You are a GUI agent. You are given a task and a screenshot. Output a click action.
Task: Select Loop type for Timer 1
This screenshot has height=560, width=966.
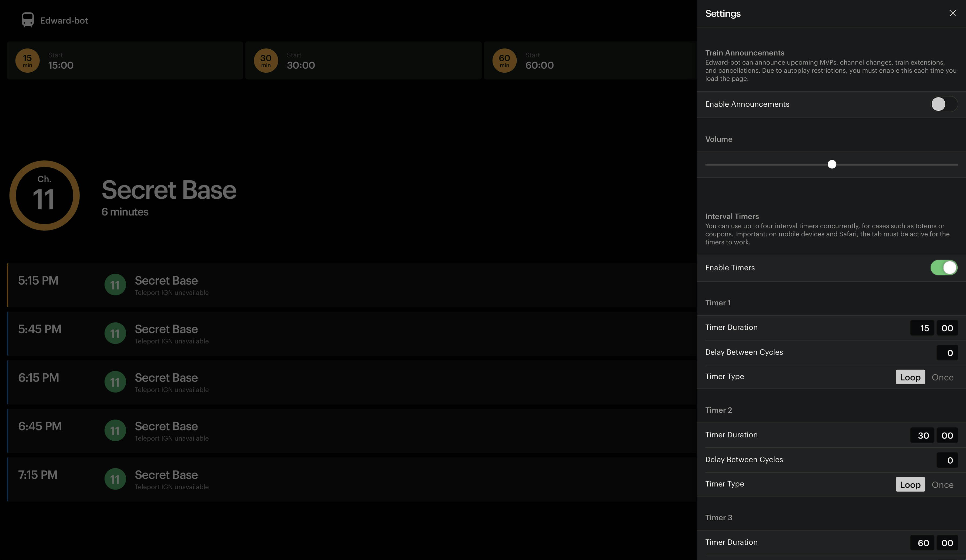click(x=910, y=377)
